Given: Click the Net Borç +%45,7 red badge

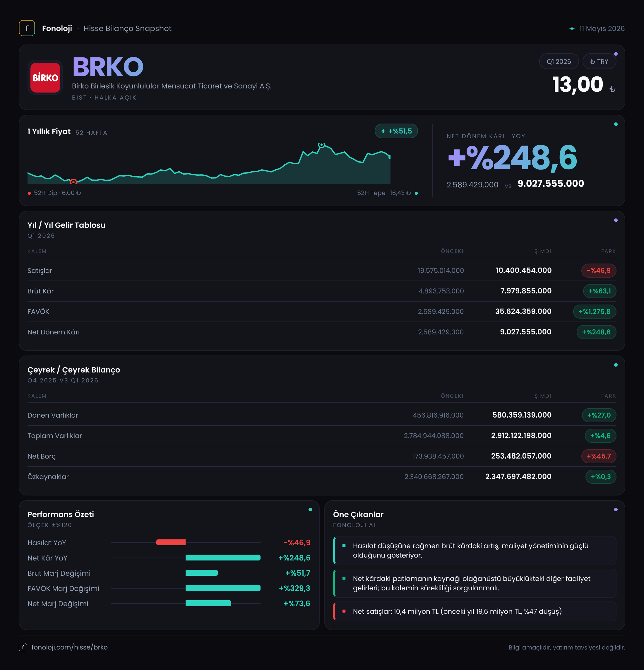Looking at the screenshot, I should (599, 456).
